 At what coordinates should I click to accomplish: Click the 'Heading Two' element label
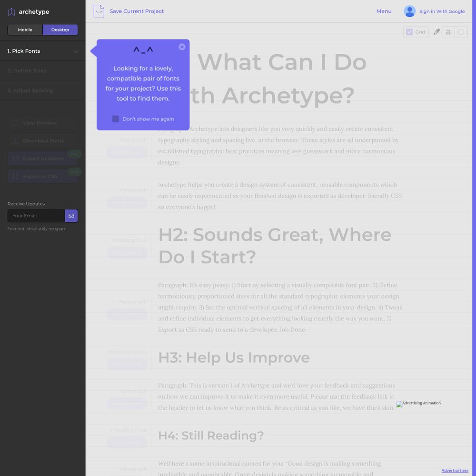129,240
